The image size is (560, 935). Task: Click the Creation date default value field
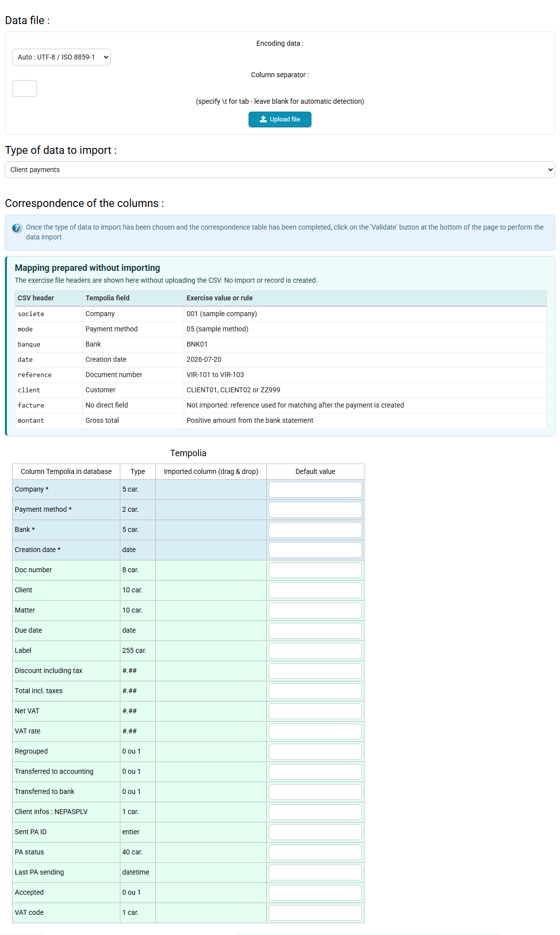click(x=315, y=550)
